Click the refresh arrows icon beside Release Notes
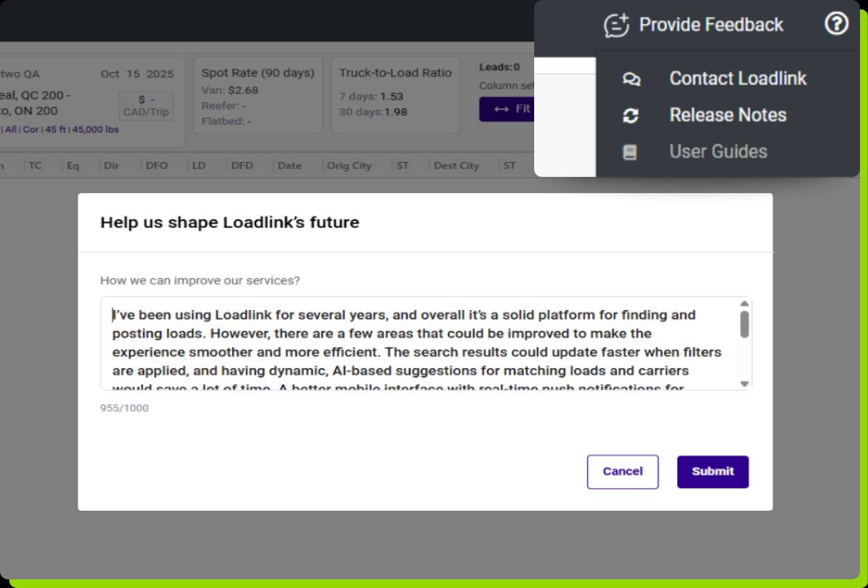Viewport: 868px width, 588px height. (631, 115)
